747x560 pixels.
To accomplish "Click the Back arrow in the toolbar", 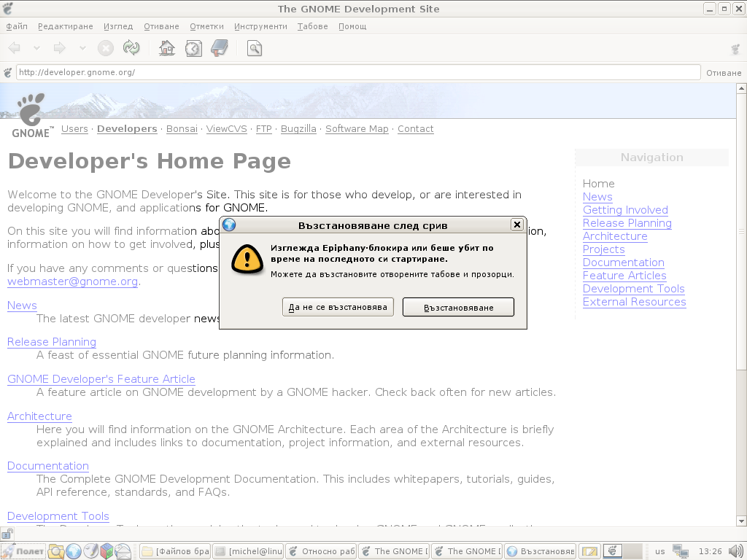I will pyautogui.click(x=15, y=48).
